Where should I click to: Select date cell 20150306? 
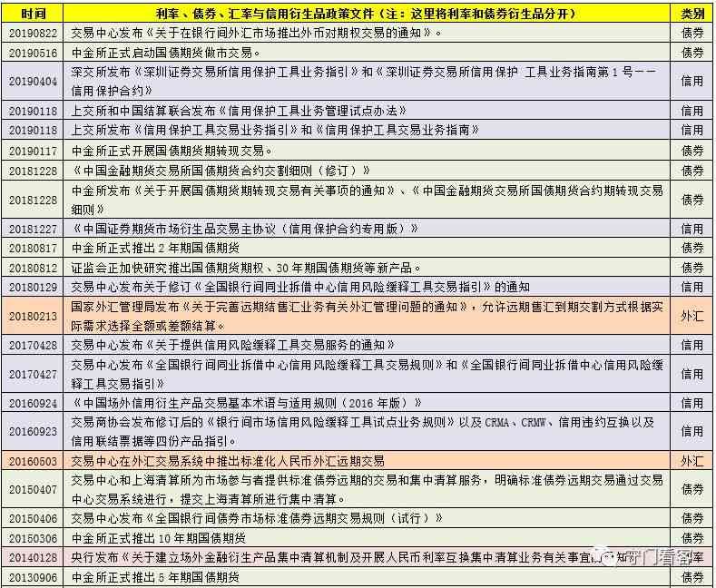[33, 538]
